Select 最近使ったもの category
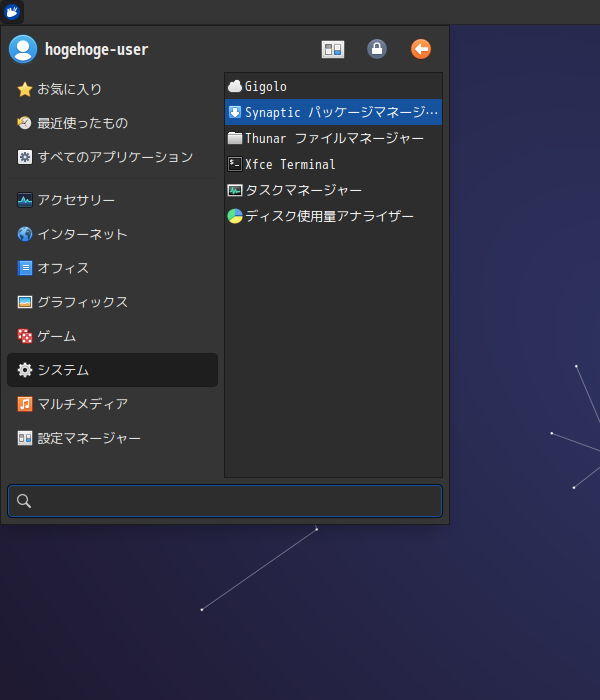Image resolution: width=600 pixels, height=700 pixels. pos(112,123)
